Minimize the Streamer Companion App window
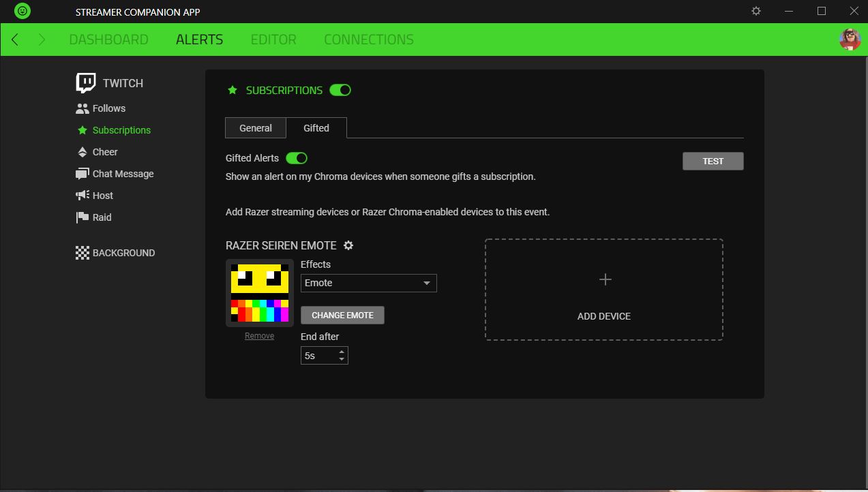 [x=789, y=12]
